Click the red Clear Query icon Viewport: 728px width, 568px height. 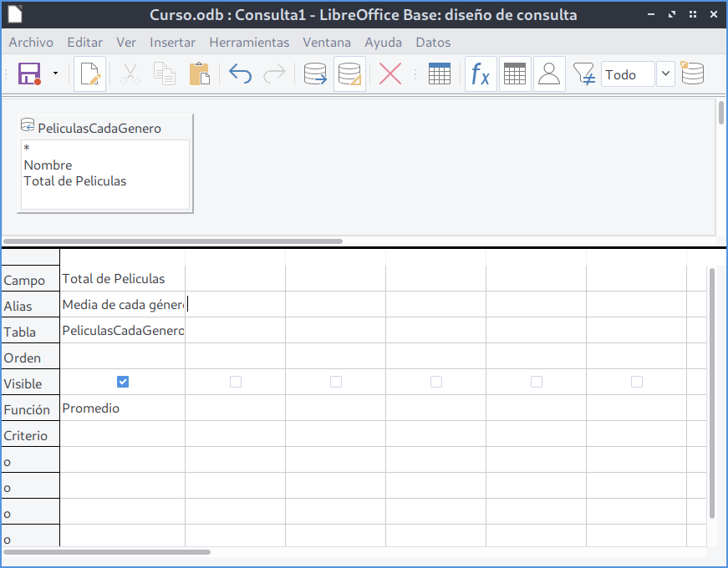390,74
